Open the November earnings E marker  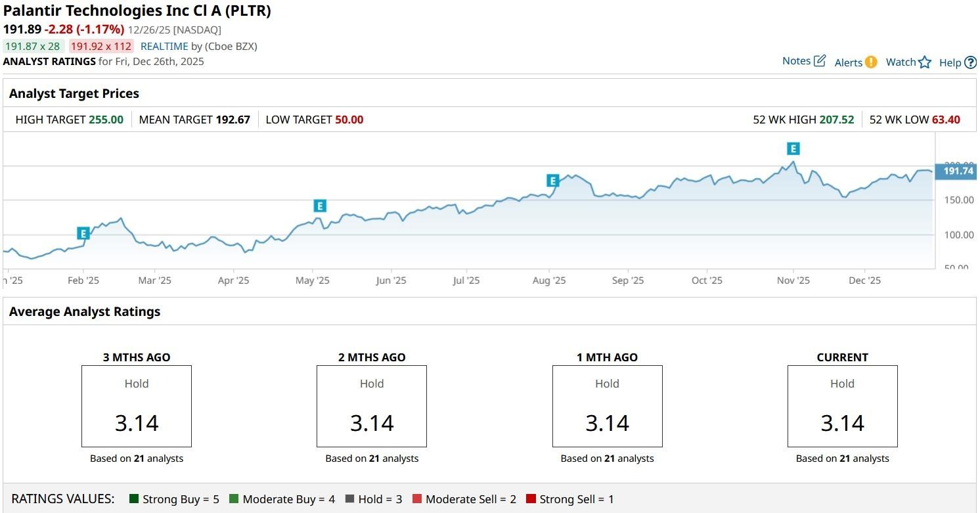793,148
